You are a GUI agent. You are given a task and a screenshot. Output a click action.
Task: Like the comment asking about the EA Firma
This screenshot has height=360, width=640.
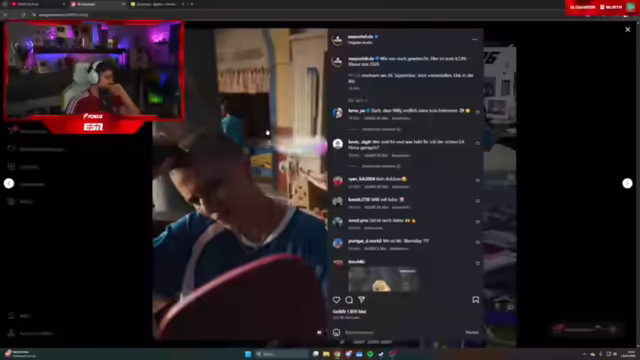[478, 143]
